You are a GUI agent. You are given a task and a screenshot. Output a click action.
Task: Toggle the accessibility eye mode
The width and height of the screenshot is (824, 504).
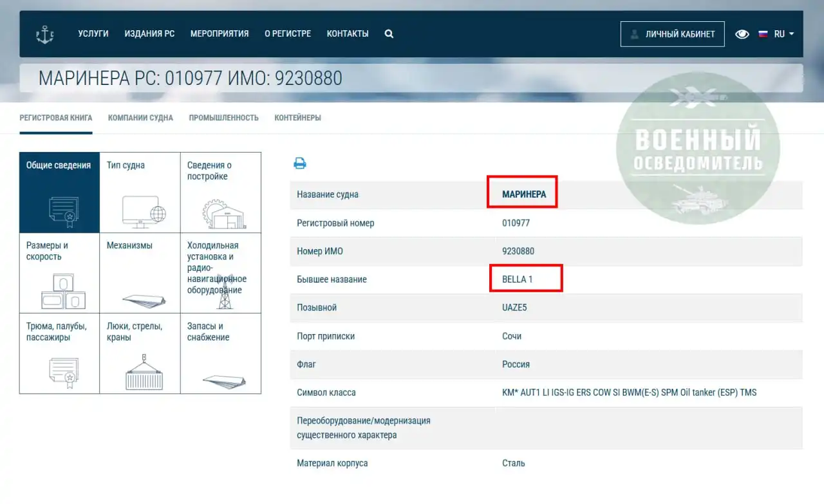(742, 34)
